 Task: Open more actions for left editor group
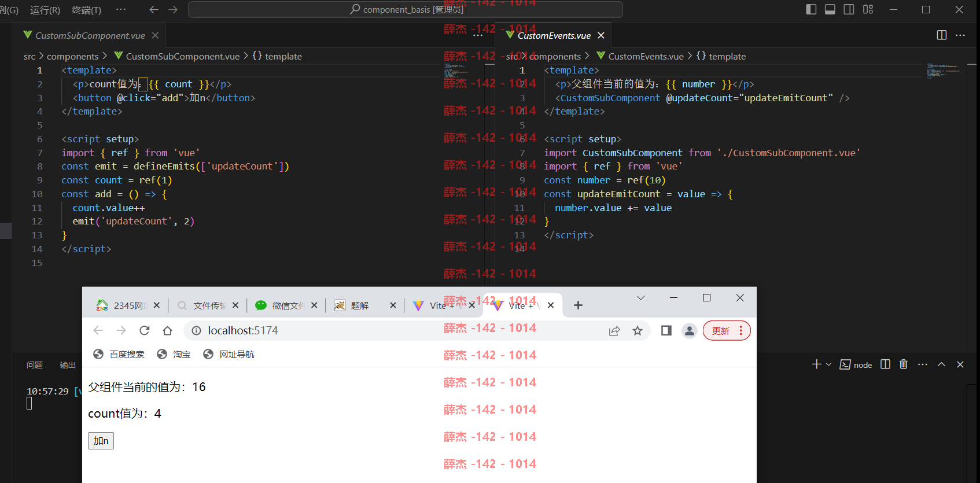click(478, 35)
